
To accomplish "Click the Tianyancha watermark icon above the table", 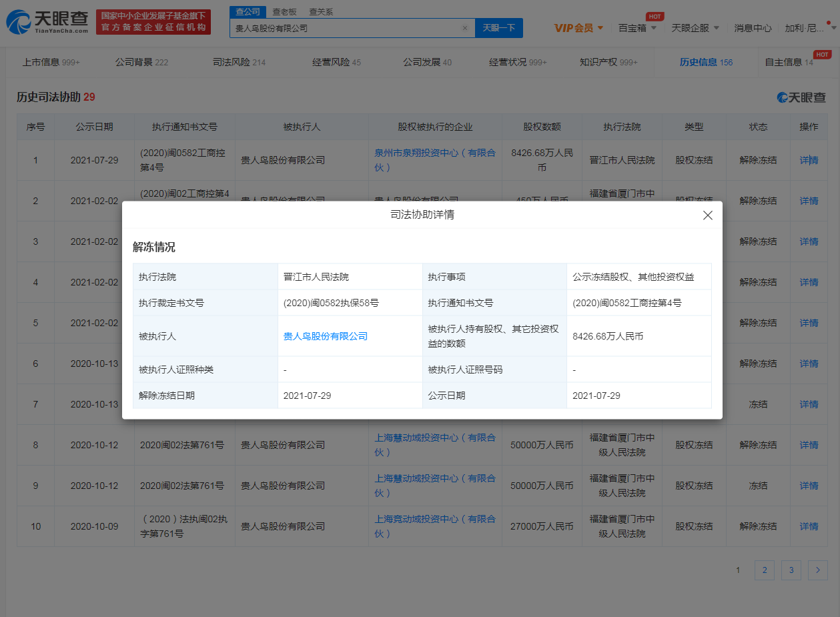I will click(x=782, y=97).
